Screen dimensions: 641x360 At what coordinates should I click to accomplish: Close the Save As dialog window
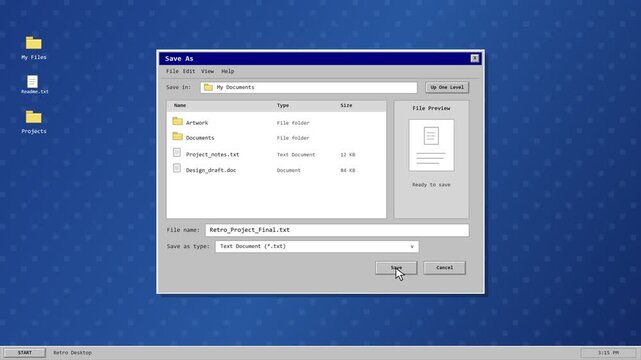pyautogui.click(x=475, y=58)
